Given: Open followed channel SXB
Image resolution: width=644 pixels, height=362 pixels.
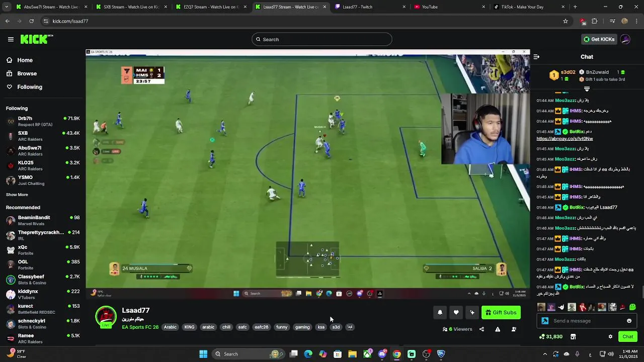Looking at the screenshot, I should (43, 136).
